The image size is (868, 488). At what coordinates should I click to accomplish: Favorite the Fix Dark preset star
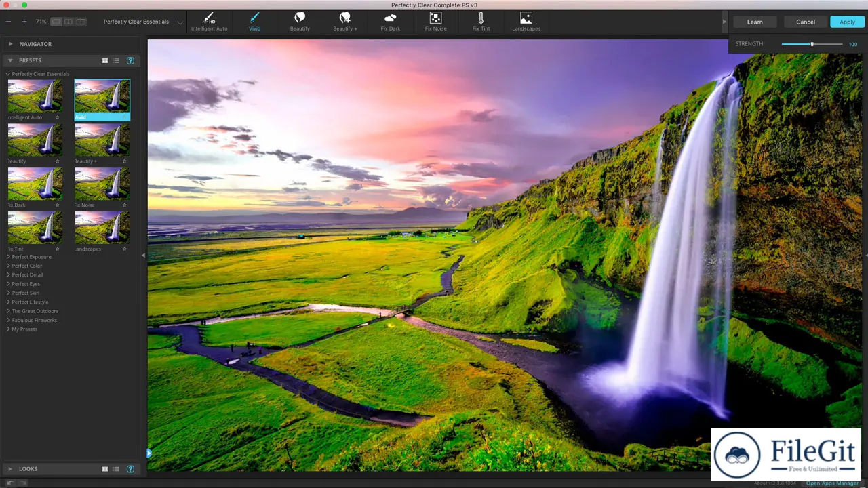(58, 205)
